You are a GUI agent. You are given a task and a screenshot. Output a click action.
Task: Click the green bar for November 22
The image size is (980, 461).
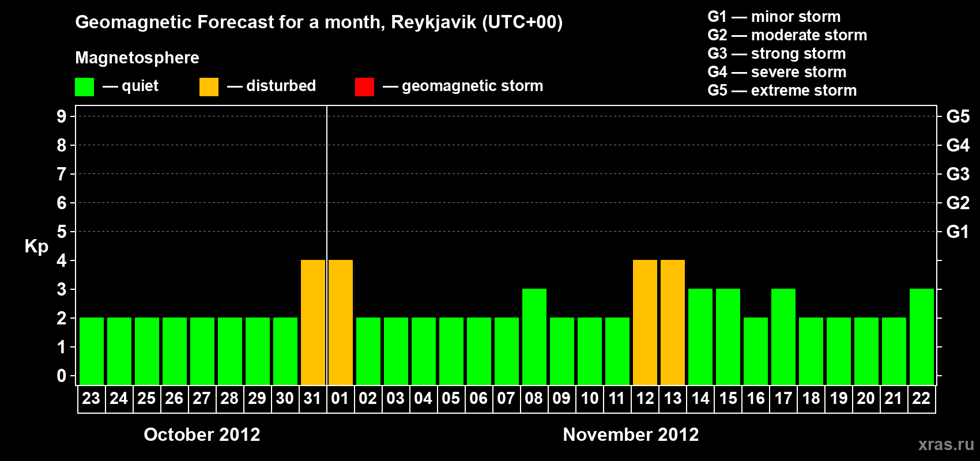(x=922, y=337)
